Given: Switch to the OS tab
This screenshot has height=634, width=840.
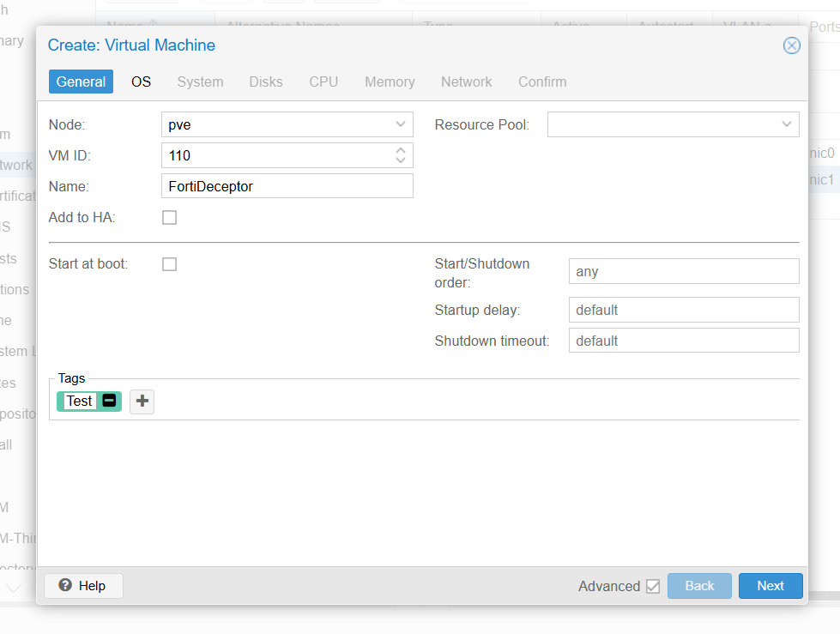Looking at the screenshot, I should (x=141, y=82).
